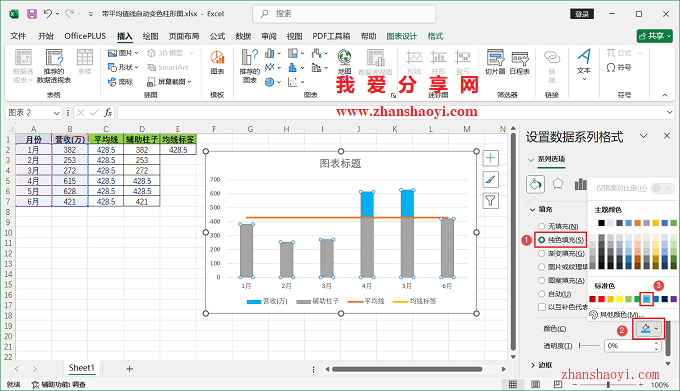
Task: Click the scatter chart insert icon
Action: pyautogui.click(x=293, y=81)
